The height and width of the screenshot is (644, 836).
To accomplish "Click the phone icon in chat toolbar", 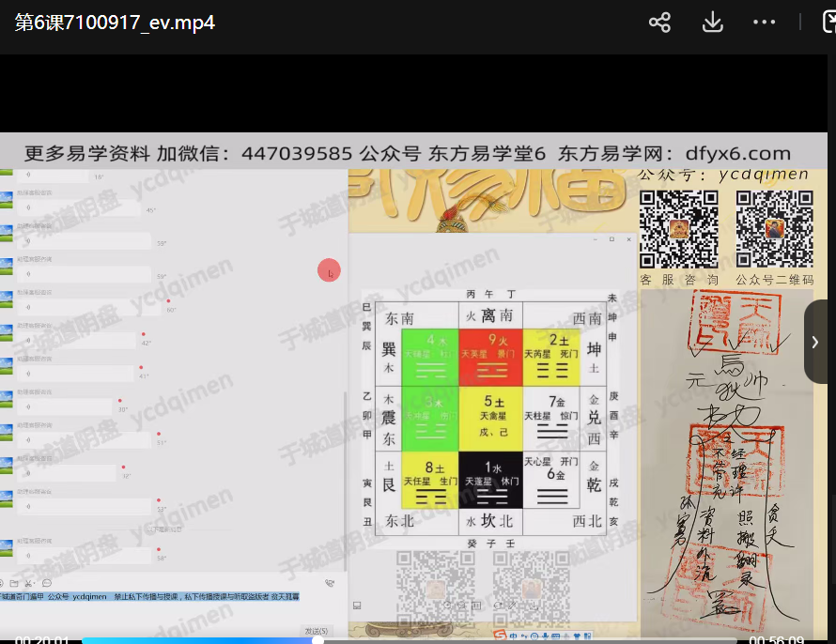I will tap(330, 583).
